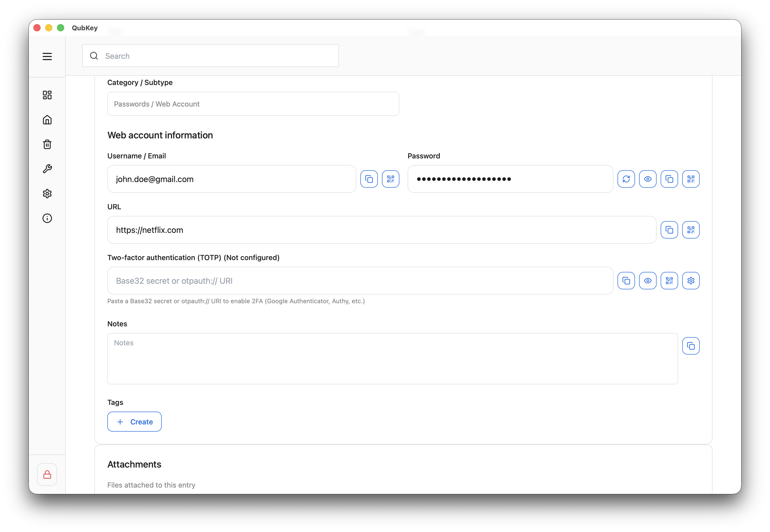Copy the TOTP secret

(626, 281)
